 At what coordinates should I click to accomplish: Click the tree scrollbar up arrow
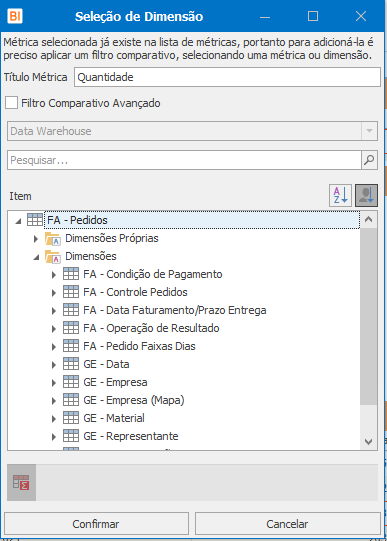pos(368,219)
